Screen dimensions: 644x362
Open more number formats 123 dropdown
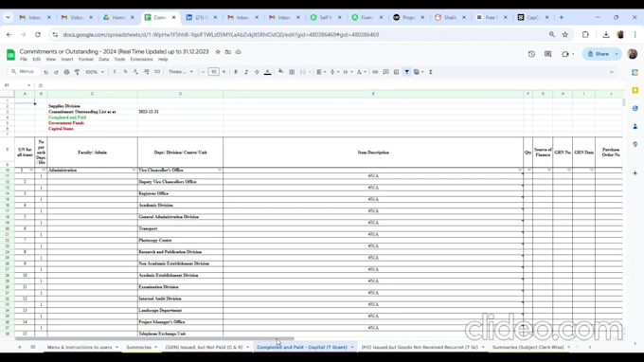[x=157, y=72]
